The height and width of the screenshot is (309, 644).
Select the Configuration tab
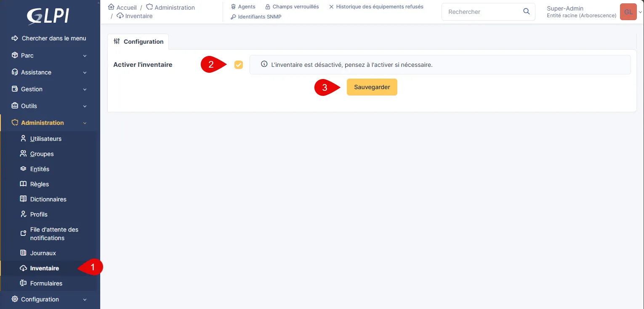point(138,42)
